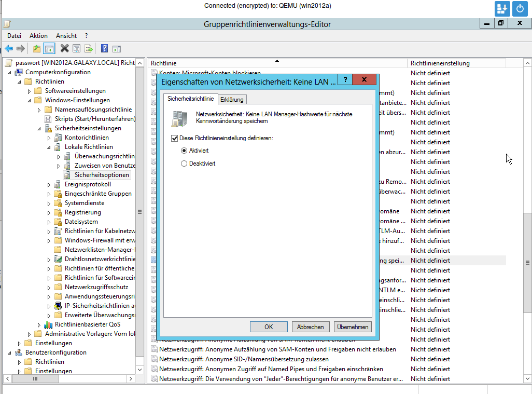Uncheck 'Diese Richtlinieneinstellung definieren' checkbox

[x=174, y=139]
